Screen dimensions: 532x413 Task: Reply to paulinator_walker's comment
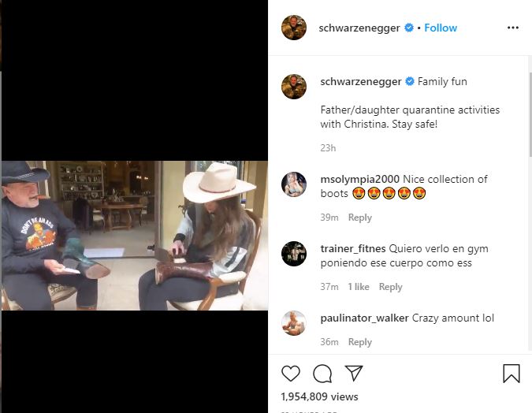[x=359, y=342]
